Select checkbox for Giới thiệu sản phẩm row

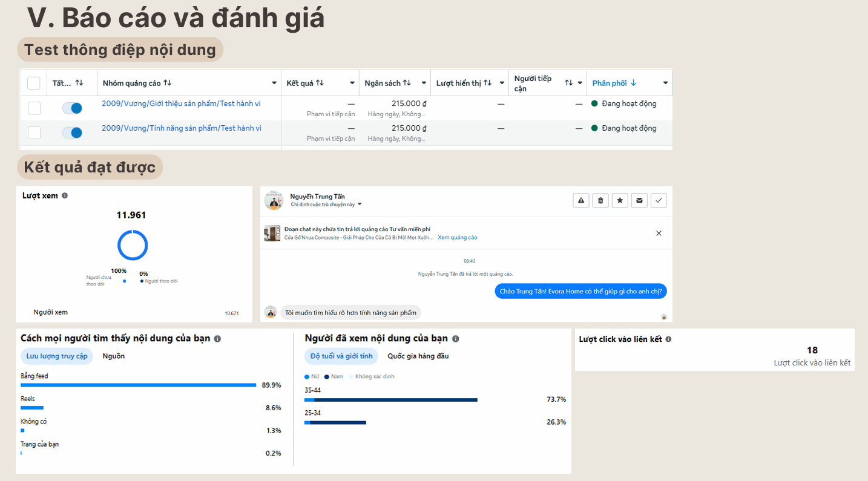point(34,108)
